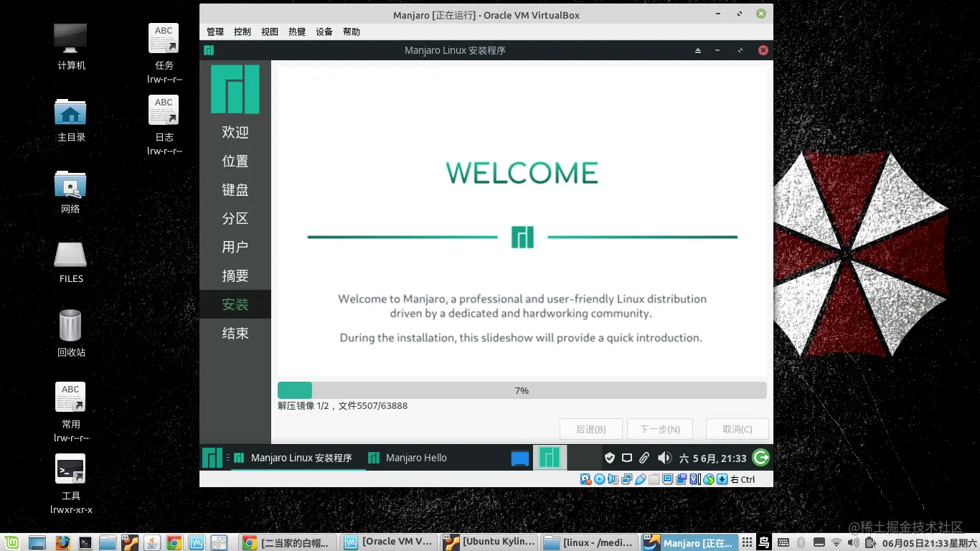Click the installation progress bar at 7%
This screenshot has width=980, height=551.
[x=522, y=390]
